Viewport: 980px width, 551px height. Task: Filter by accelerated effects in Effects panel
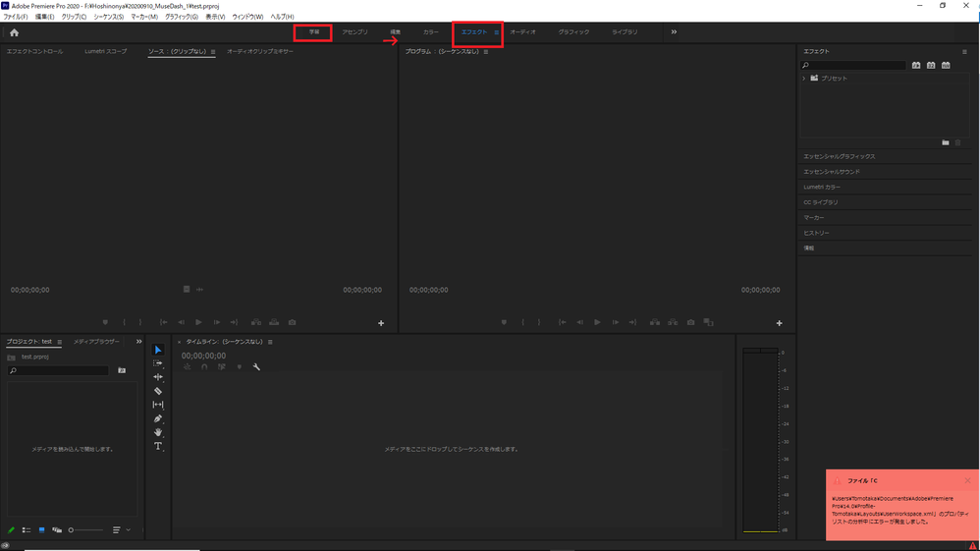915,65
